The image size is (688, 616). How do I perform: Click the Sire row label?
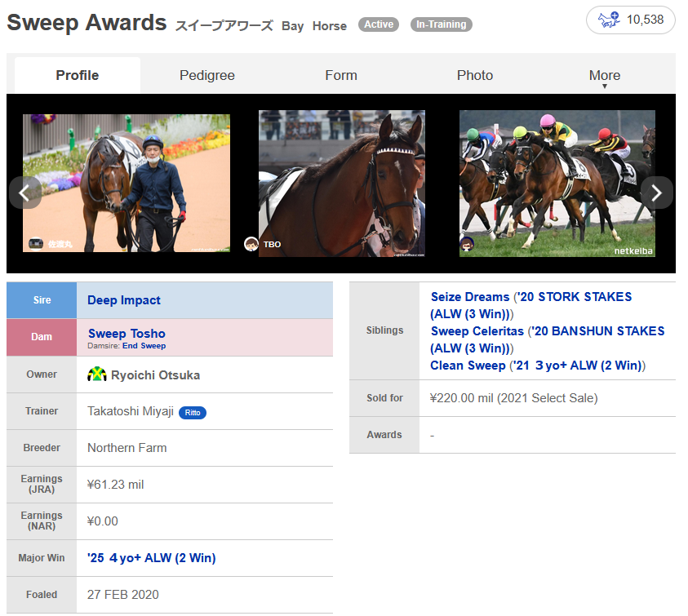click(x=42, y=300)
